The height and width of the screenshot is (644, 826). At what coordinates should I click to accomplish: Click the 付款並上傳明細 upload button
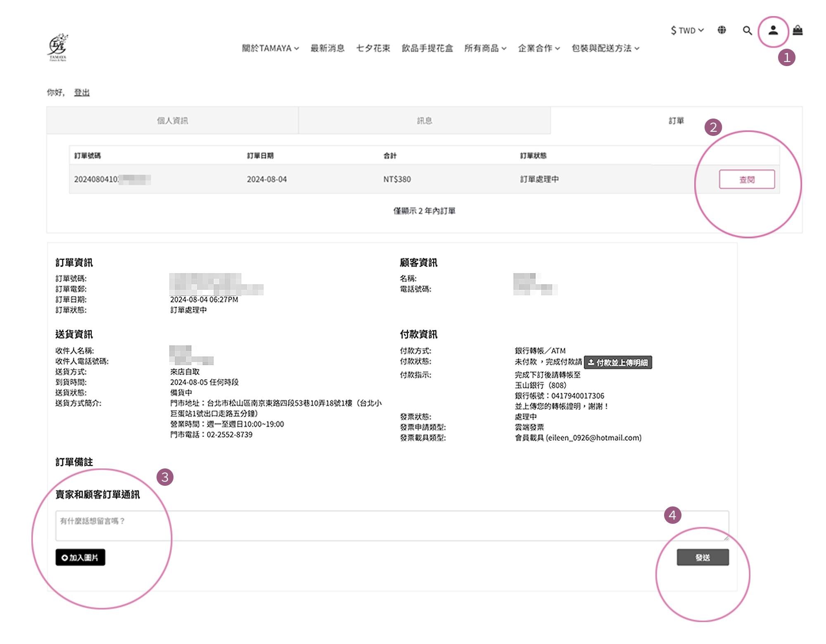[x=618, y=362]
